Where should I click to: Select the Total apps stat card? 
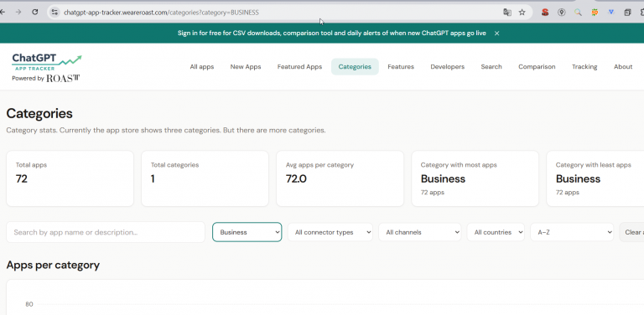[70, 178]
